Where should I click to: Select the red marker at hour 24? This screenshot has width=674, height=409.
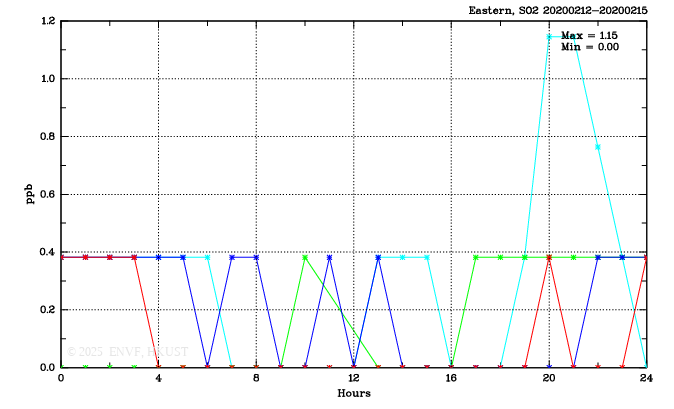646,257
